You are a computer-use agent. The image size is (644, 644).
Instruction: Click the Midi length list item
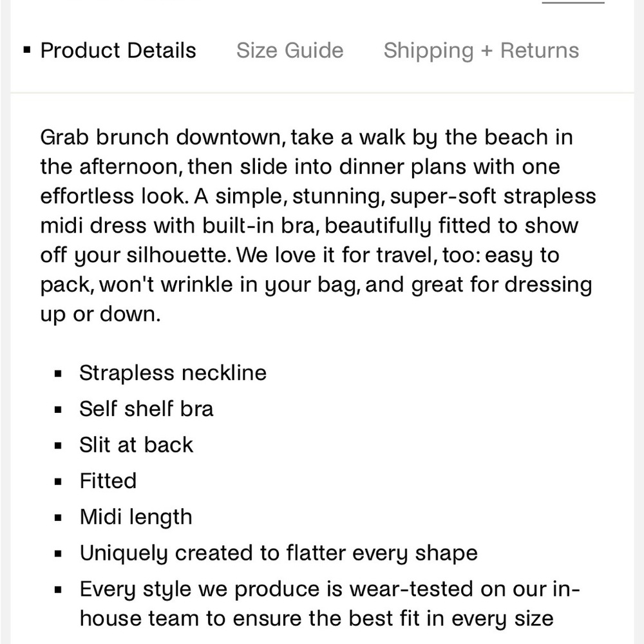click(136, 517)
